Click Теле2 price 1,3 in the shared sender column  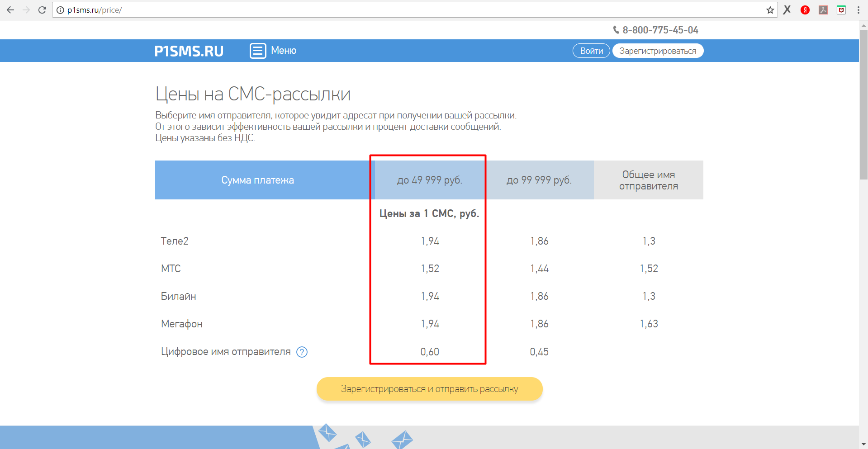649,241
